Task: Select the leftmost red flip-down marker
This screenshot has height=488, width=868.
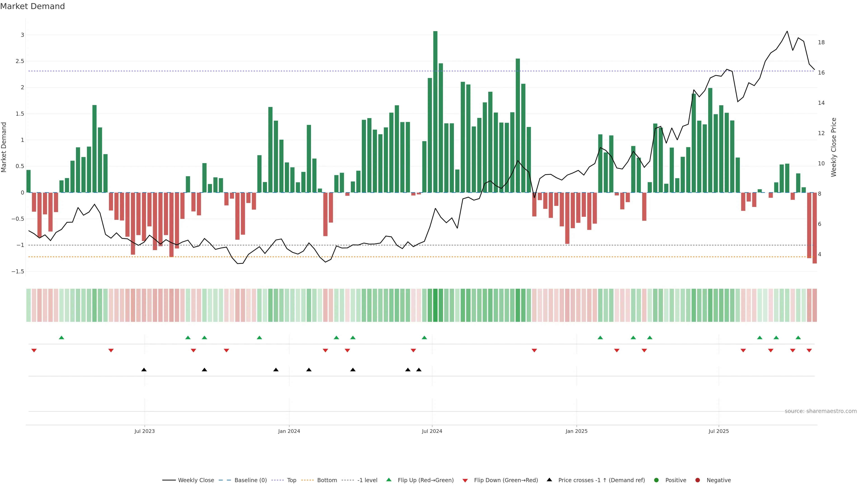Action: (x=34, y=351)
